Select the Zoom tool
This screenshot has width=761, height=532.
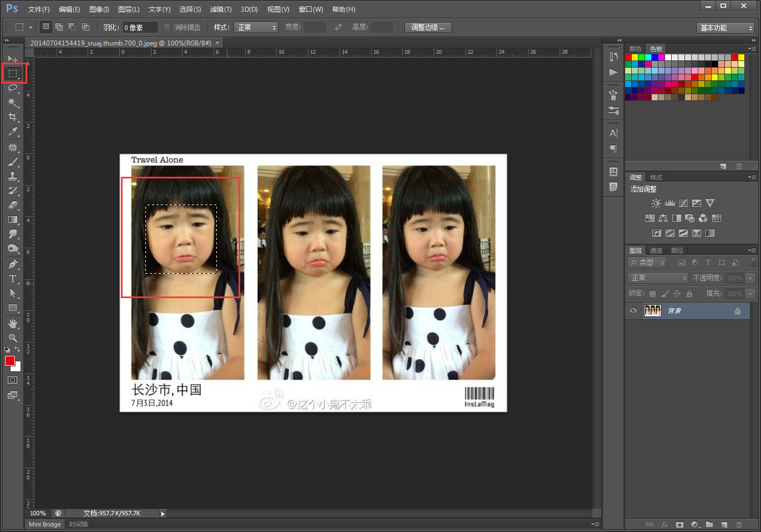(x=13, y=337)
